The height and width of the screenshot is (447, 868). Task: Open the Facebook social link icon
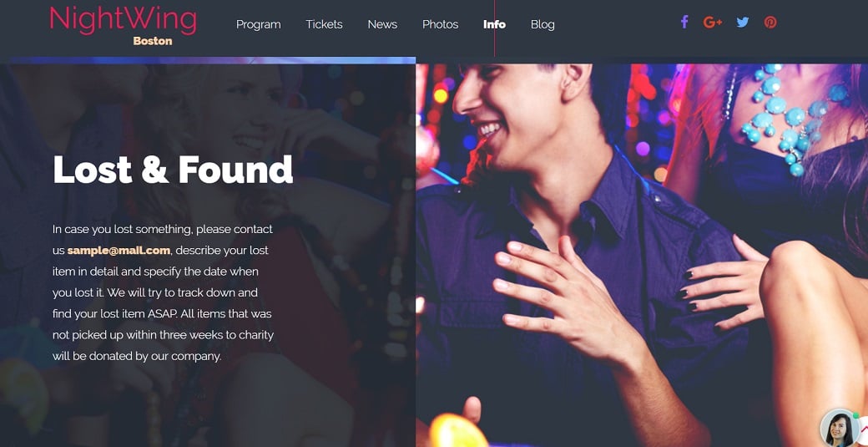coord(684,23)
